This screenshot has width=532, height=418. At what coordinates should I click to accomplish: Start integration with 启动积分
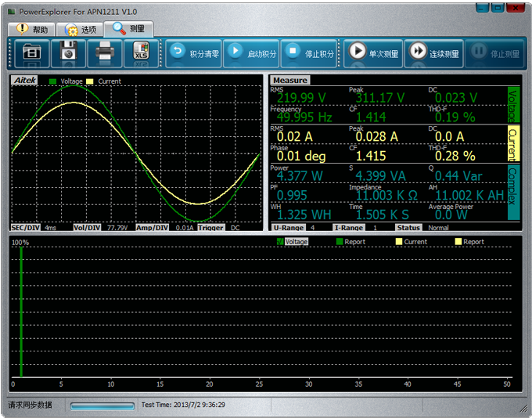point(251,53)
